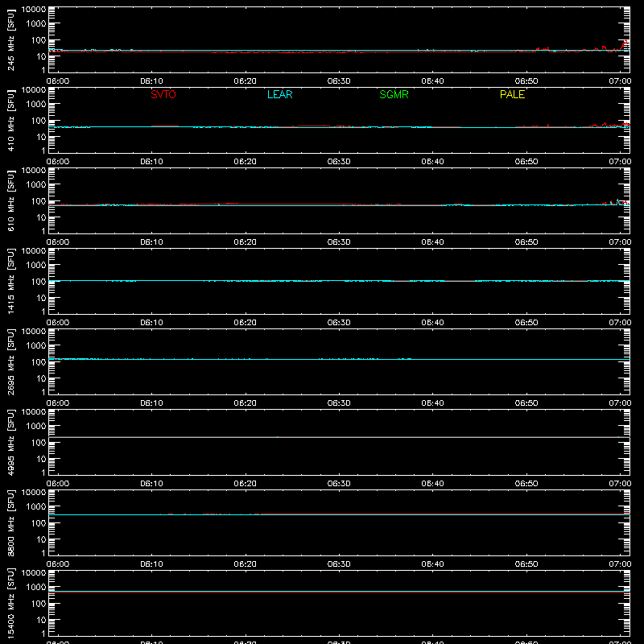Click the 06:40 time label of the 410 MHz plot
644x644 pixels.
click(x=432, y=162)
